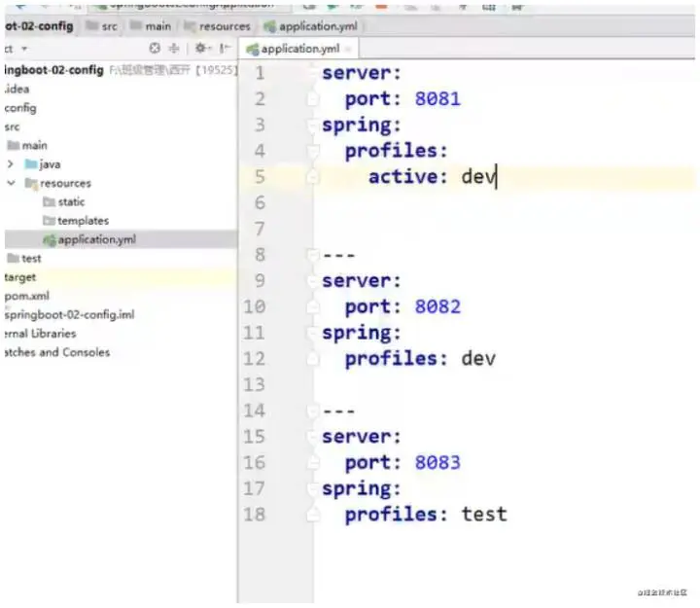700x608 pixels.
Task: Collapse spring block fold on line 3
Action: coord(313,125)
